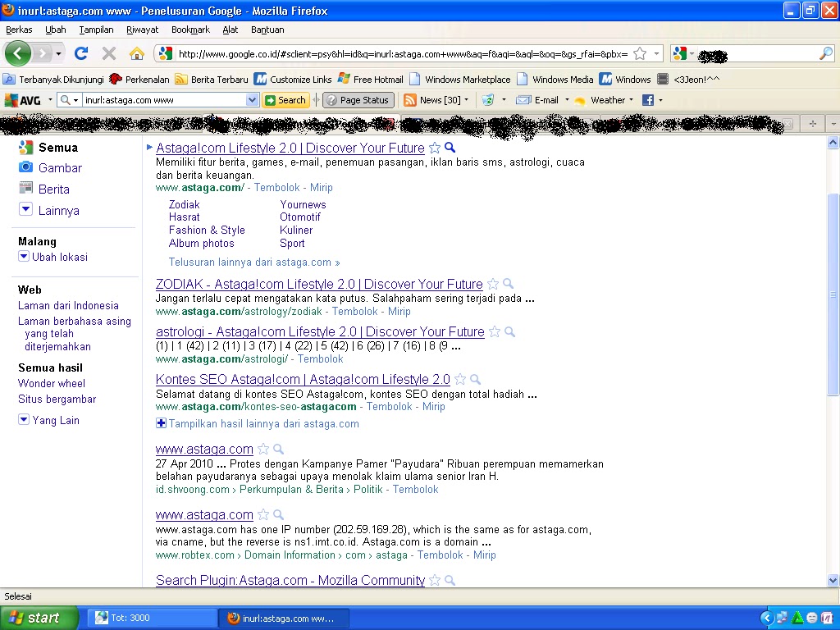The width and height of the screenshot is (840, 630).
Task: Click the scrollbar down arrow
Action: coord(833,580)
